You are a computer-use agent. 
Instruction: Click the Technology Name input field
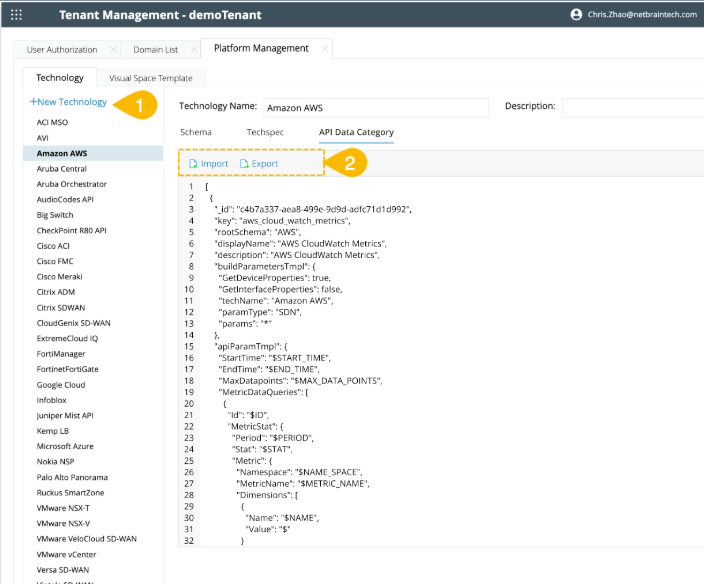[x=375, y=107]
